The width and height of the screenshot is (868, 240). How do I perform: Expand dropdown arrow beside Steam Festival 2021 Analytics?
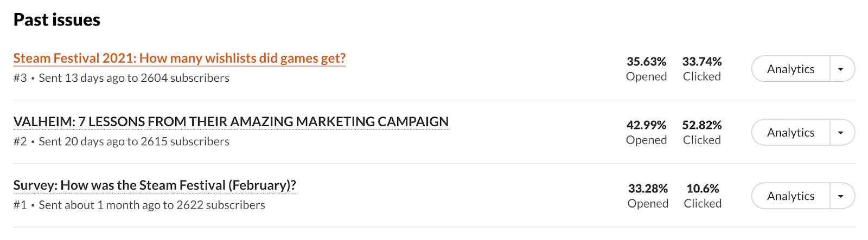point(841,69)
